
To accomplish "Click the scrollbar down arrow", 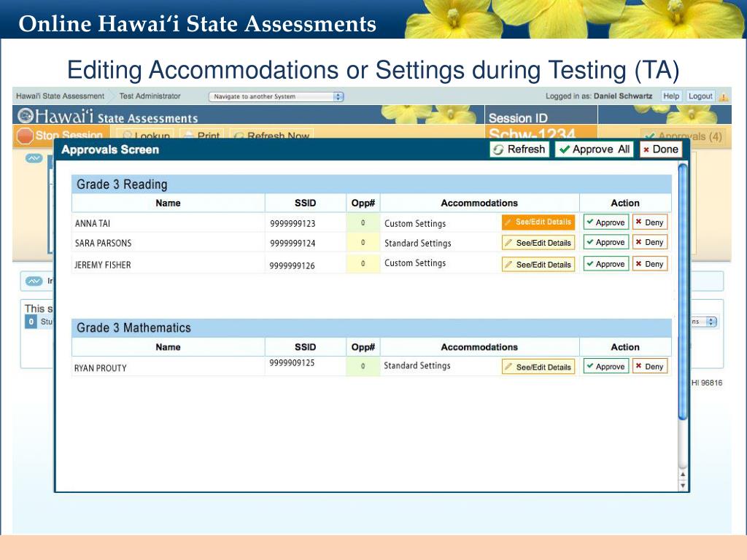I will 683,485.
